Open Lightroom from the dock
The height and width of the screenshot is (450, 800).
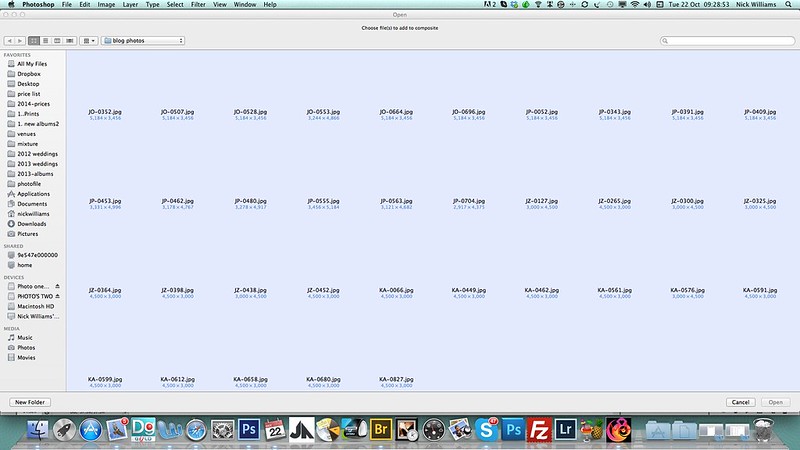567,431
